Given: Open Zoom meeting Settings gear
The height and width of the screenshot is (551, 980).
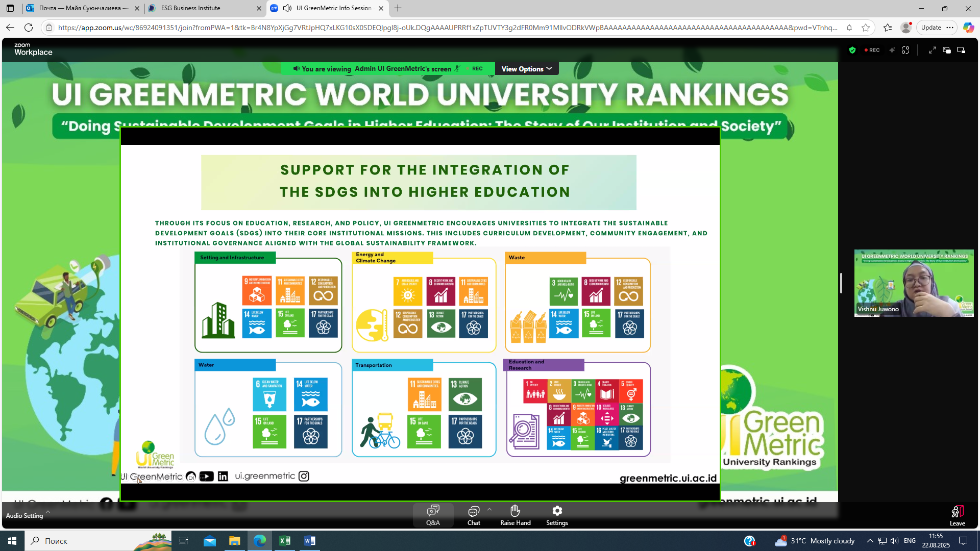Looking at the screenshot, I should 557,515.
